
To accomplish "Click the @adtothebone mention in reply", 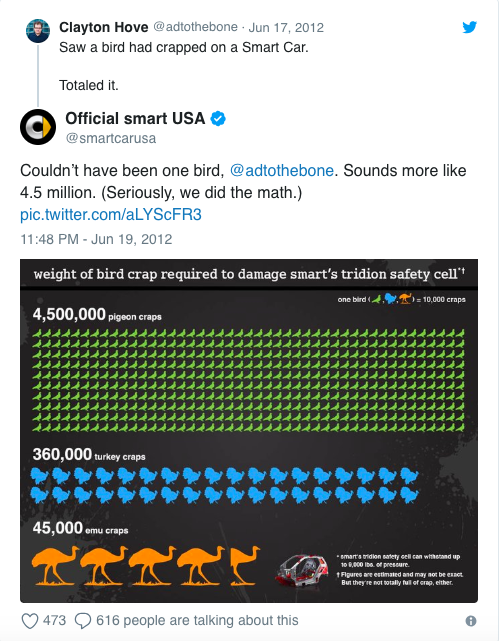I will coord(282,170).
